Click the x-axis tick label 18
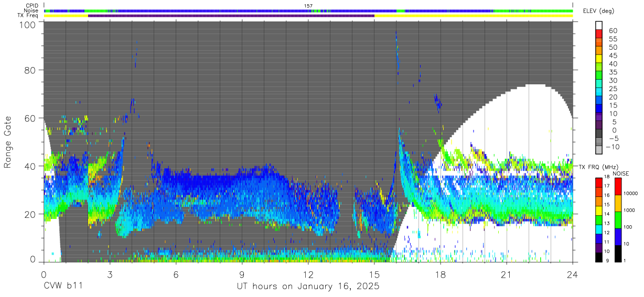 coord(441,274)
